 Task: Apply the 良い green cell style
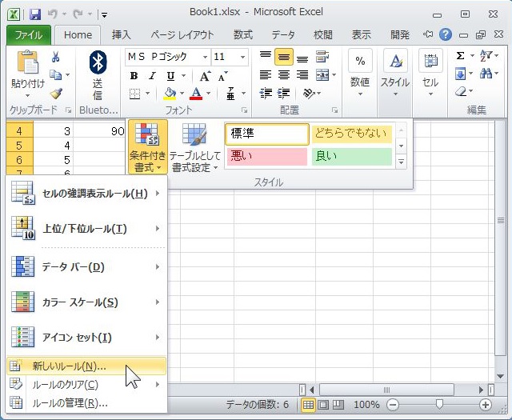(352, 157)
